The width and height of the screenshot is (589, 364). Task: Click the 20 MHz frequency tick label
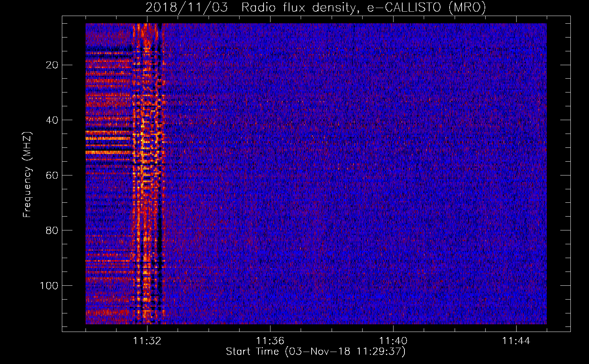coord(52,65)
